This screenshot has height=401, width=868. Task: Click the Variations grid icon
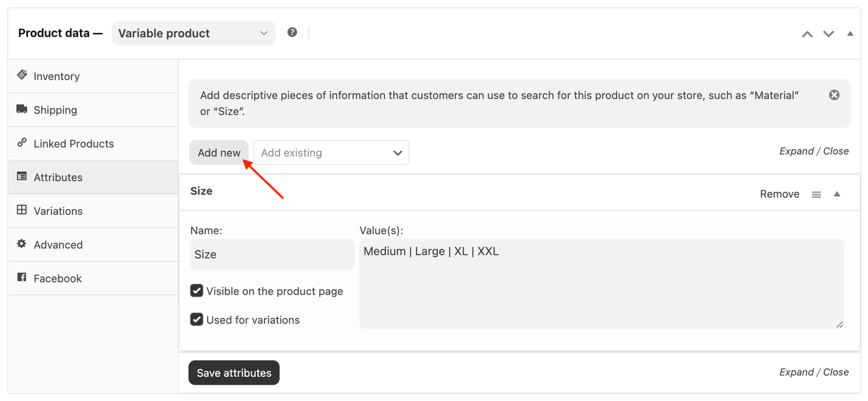tap(22, 210)
